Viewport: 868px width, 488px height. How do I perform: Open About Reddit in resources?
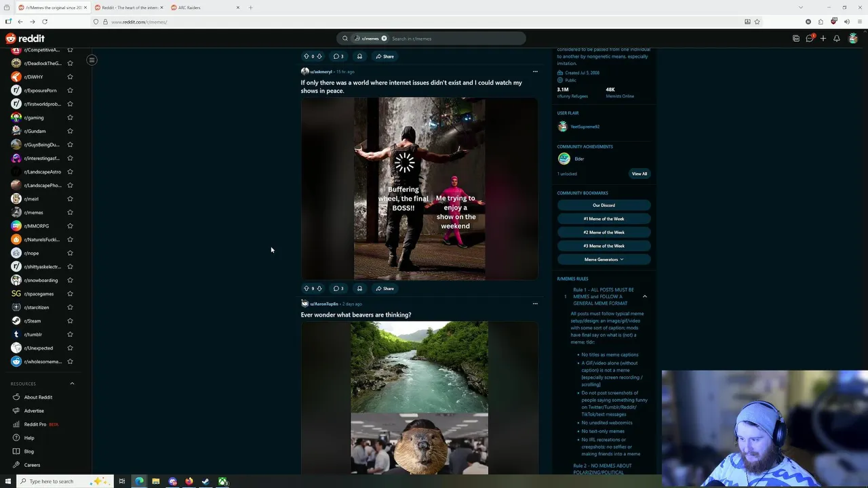pyautogui.click(x=38, y=397)
